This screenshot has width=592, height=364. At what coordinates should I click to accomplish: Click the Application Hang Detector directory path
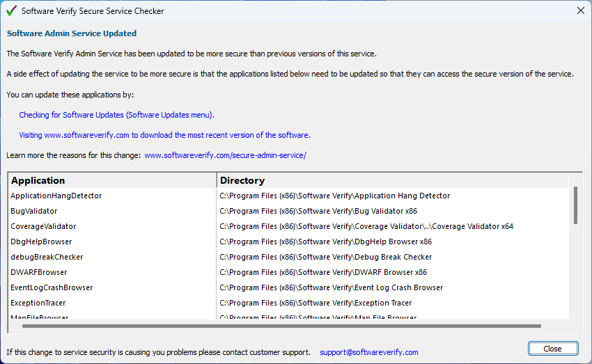point(335,196)
